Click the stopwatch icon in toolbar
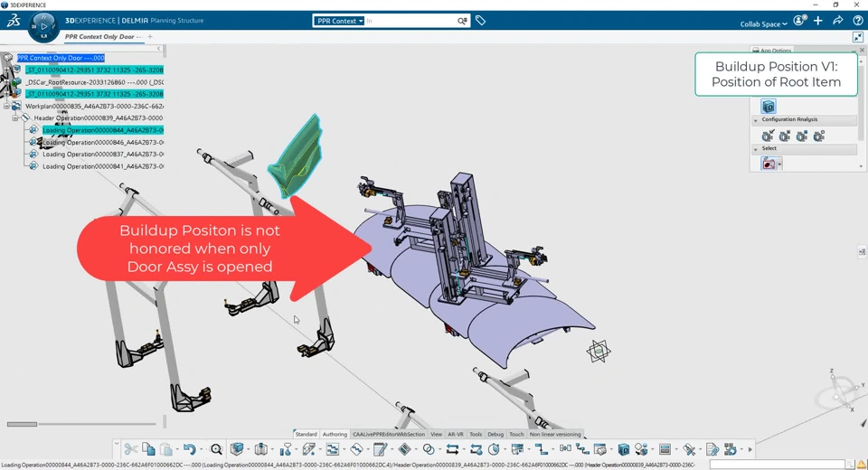This screenshot has height=470, width=868. [494, 449]
